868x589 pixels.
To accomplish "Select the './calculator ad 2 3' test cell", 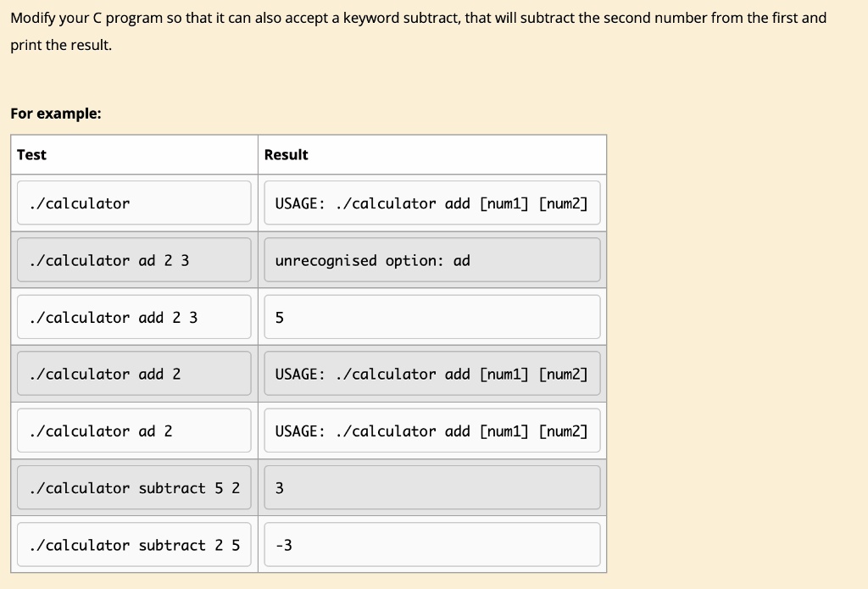I will pos(134,259).
